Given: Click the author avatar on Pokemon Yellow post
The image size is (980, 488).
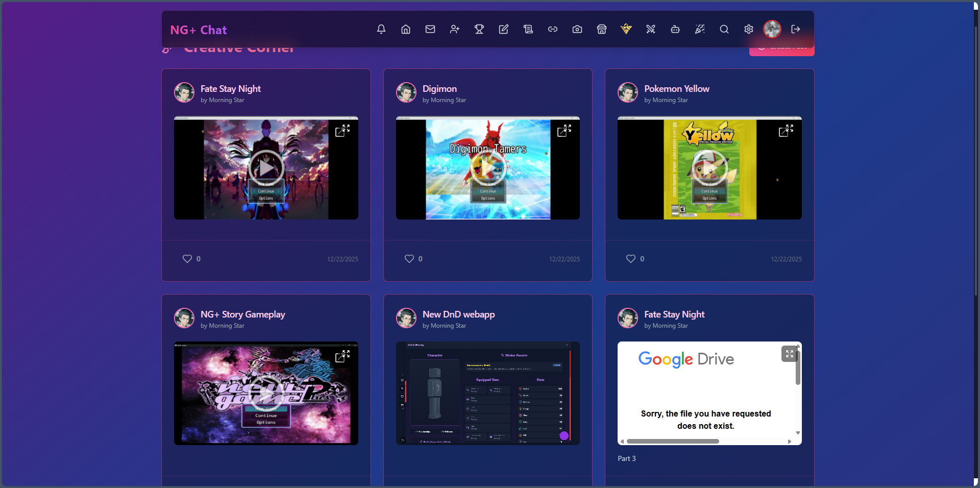Looking at the screenshot, I should pyautogui.click(x=628, y=92).
